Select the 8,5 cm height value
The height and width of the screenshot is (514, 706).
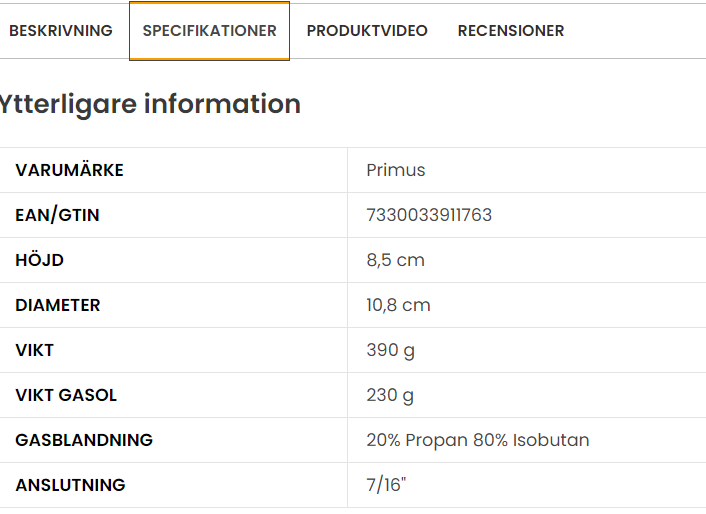point(395,260)
